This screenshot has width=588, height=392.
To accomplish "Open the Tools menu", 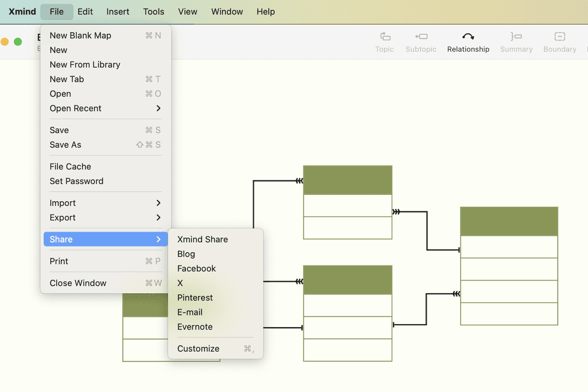I will (x=153, y=11).
